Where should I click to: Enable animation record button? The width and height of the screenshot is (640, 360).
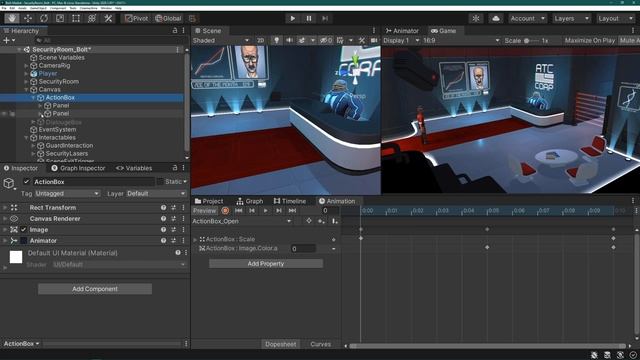(x=225, y=211)
